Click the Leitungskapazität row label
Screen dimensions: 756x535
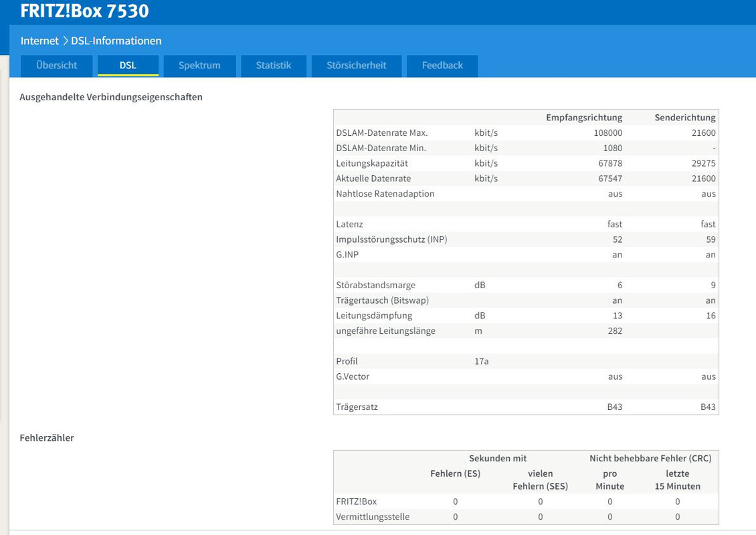click(x=372, y=163)
